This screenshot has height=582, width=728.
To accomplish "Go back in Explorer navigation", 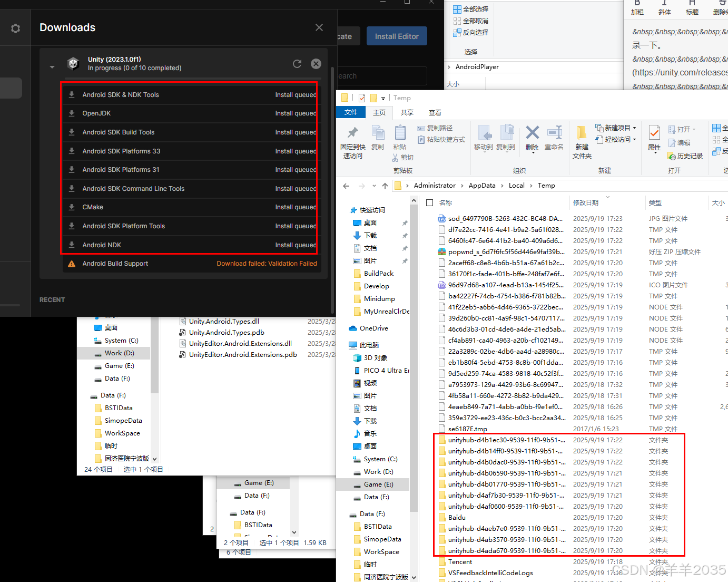I will (346, 186).
